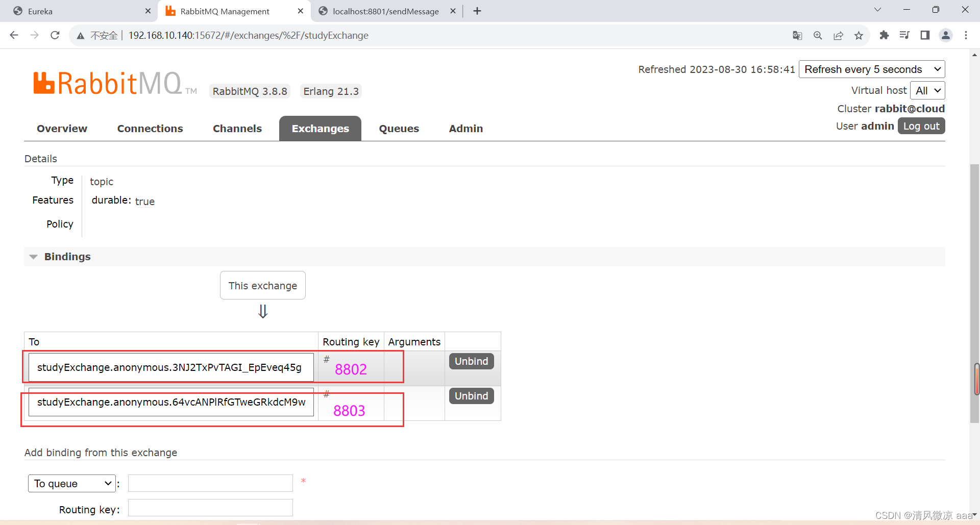Screen dimensions: 980x525
Task: Open the tab search chevron
Action: coord(877,10)
